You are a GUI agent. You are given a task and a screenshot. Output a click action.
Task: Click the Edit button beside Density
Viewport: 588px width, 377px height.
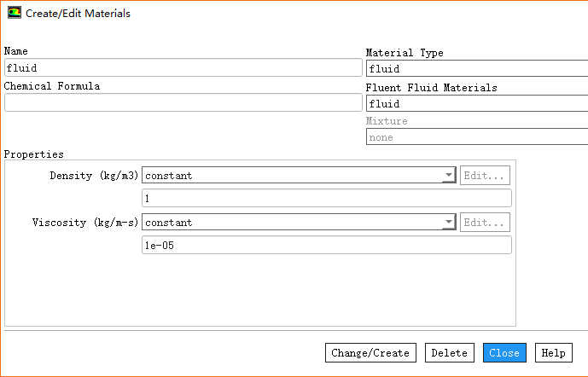(485, 176)
